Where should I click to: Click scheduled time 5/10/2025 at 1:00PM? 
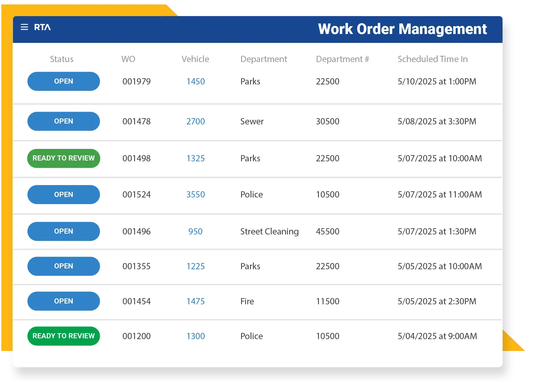[x=437, y=81]
